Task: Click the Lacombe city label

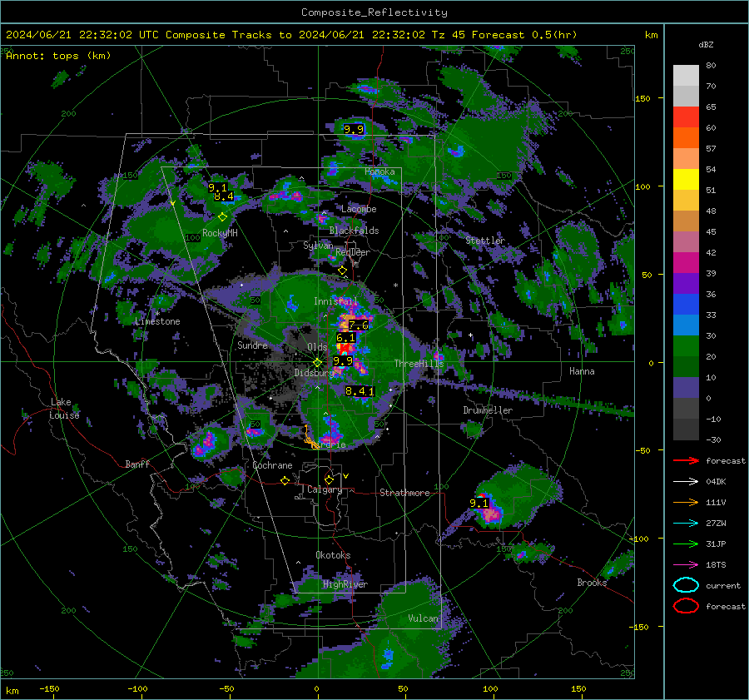Action: point(359,209)
